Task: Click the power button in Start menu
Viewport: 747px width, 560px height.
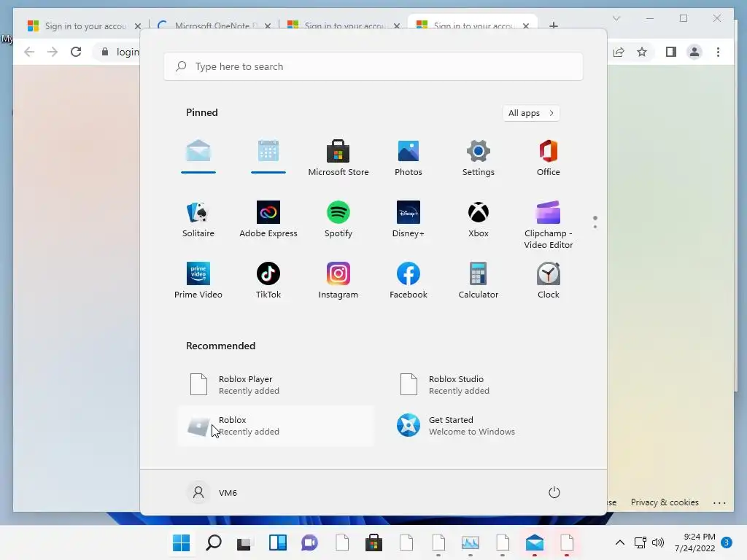Action: point(554,492)
